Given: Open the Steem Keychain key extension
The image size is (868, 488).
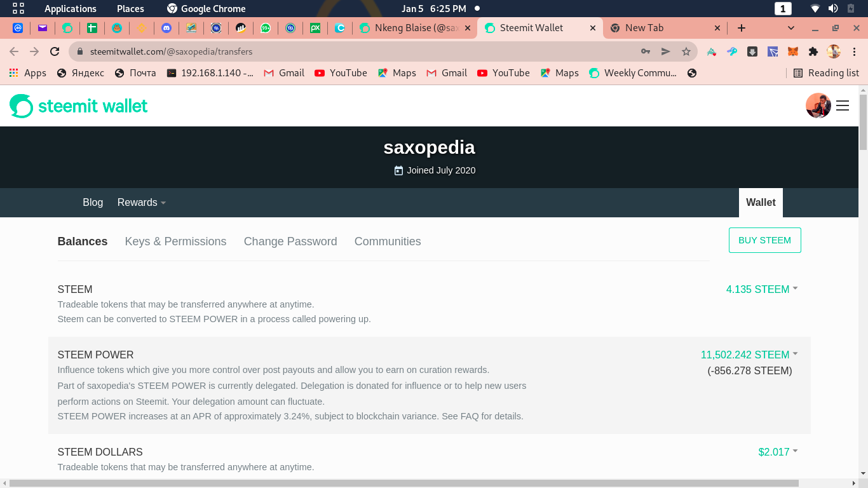Looking at the screenshot, I should 732,51.
